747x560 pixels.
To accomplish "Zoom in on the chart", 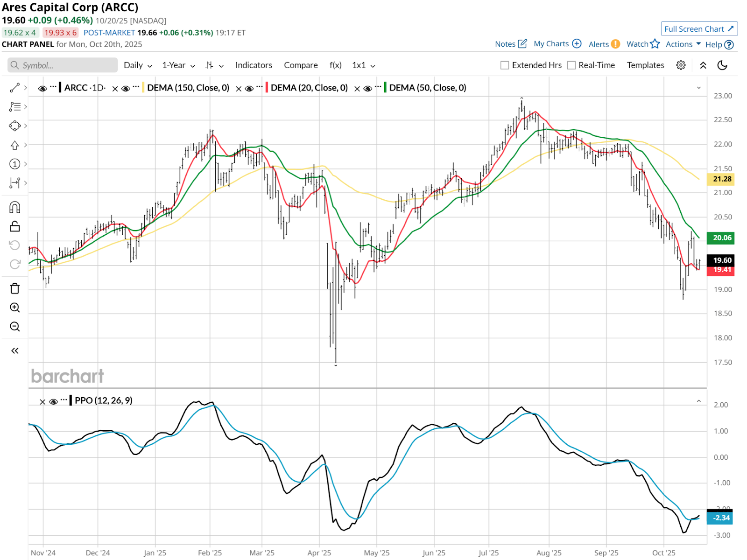I will pyautogui.click(x=15, y=308).
